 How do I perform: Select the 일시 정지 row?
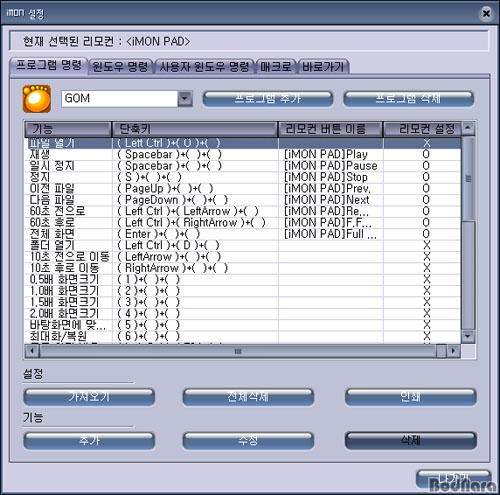[243, 166]
